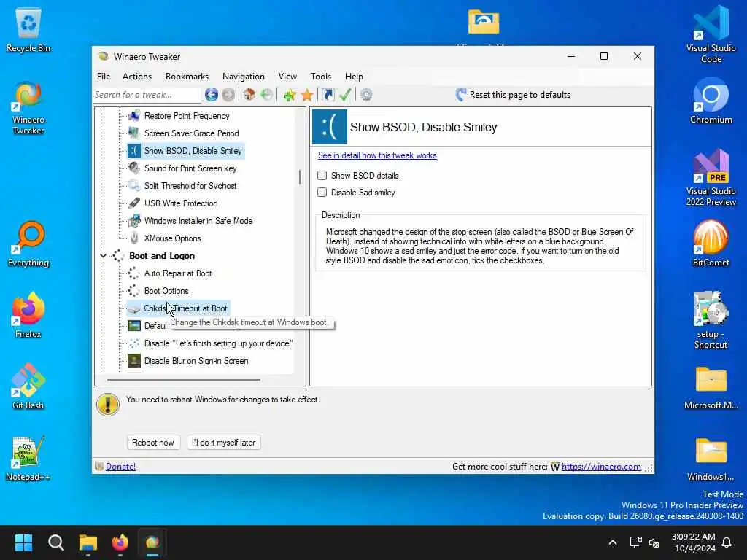This screenshot has width=747, height=560.
Task: Select the BitComet desktop icon
Action: [711, 244]
